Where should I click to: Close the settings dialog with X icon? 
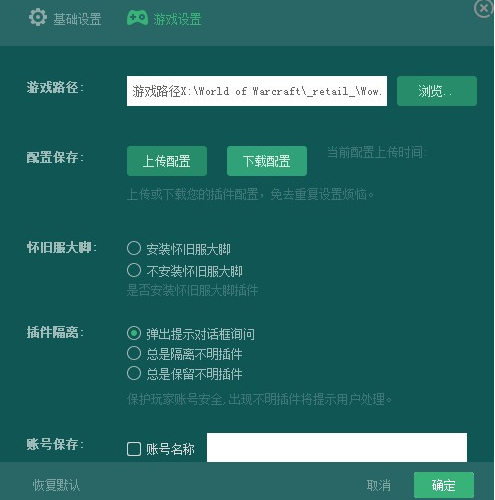[x=483, y=9]
